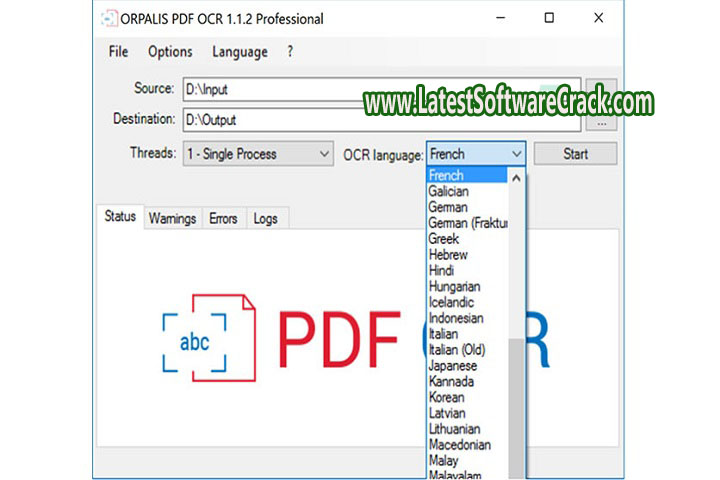Click the abc PDF OCR logo icon
The image size is (720, 480).
pyautogui.click(x=194, y=342)
